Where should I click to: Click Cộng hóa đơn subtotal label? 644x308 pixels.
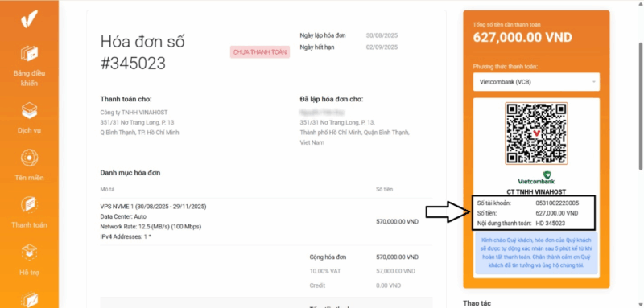pyautogui.click(x=328, y=257)
